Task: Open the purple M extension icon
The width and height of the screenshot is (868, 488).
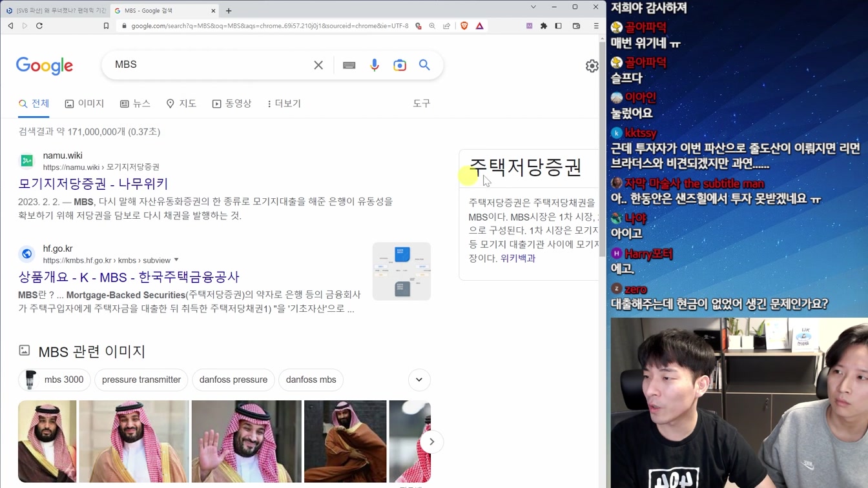Action: coord(530,26)
